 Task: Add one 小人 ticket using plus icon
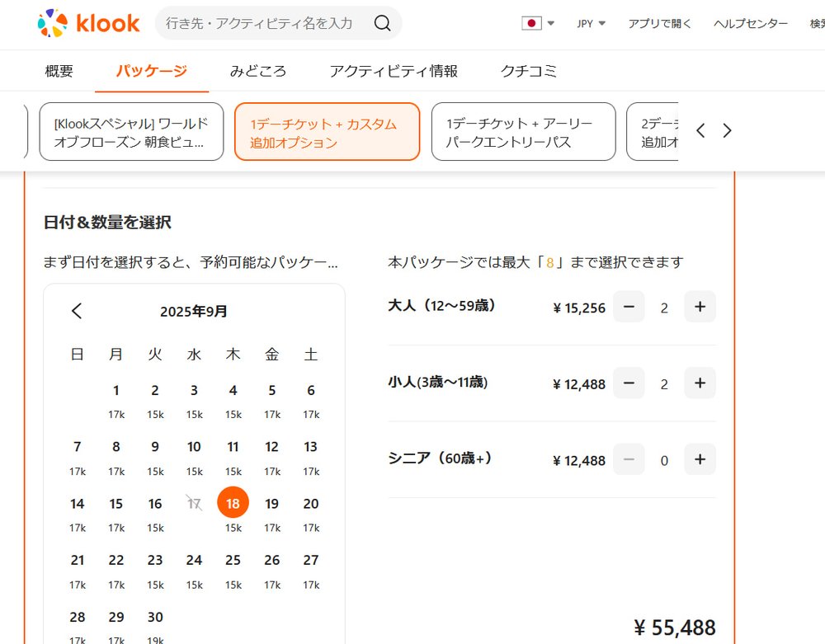(700, 383)
